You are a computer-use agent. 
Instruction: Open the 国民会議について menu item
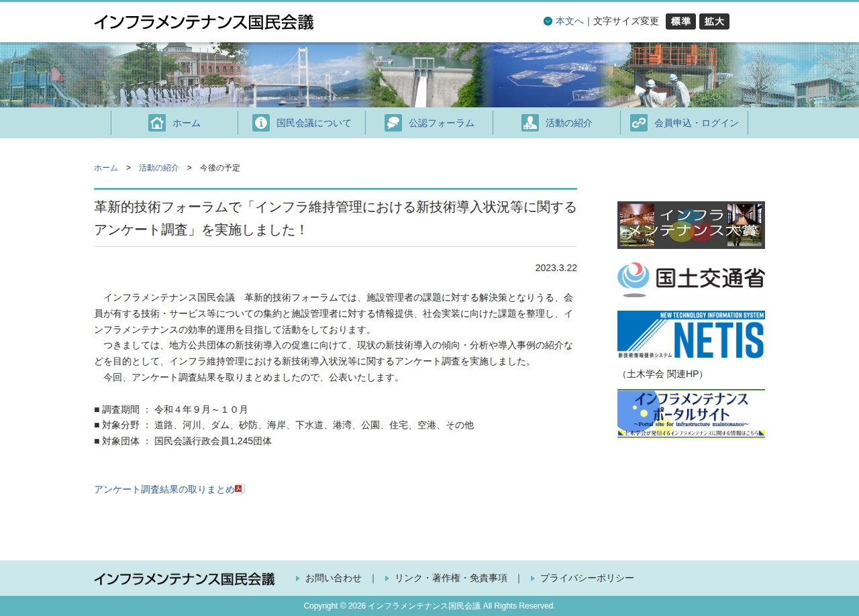(302, 123)
